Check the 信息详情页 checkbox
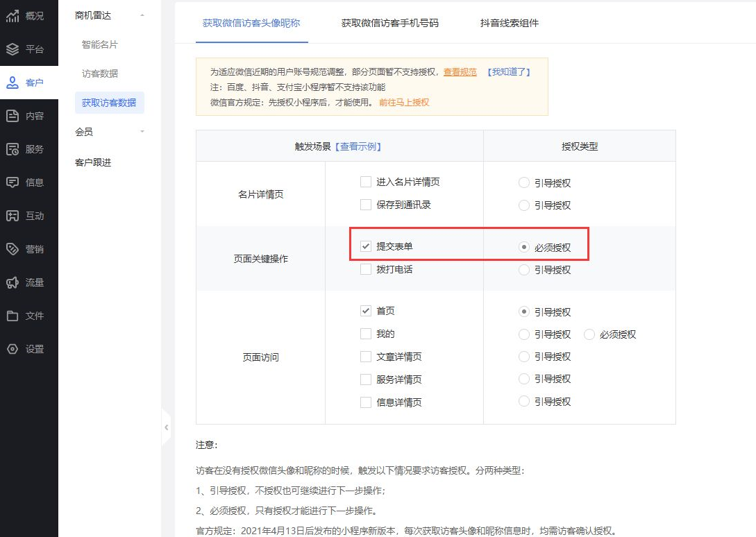 coord(366,402)
